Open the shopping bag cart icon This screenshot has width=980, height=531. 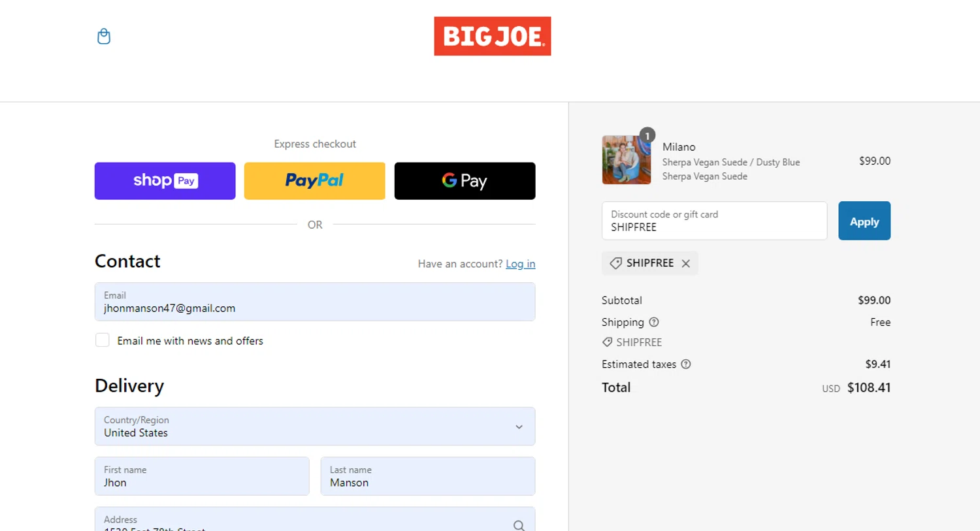tap(103, 36)
